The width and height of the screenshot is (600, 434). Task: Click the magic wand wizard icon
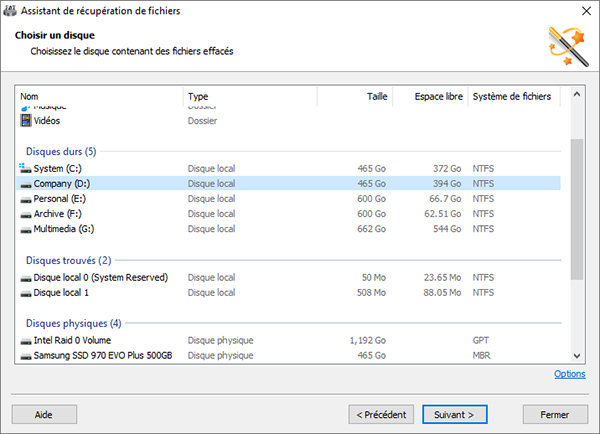pos(568,46)
